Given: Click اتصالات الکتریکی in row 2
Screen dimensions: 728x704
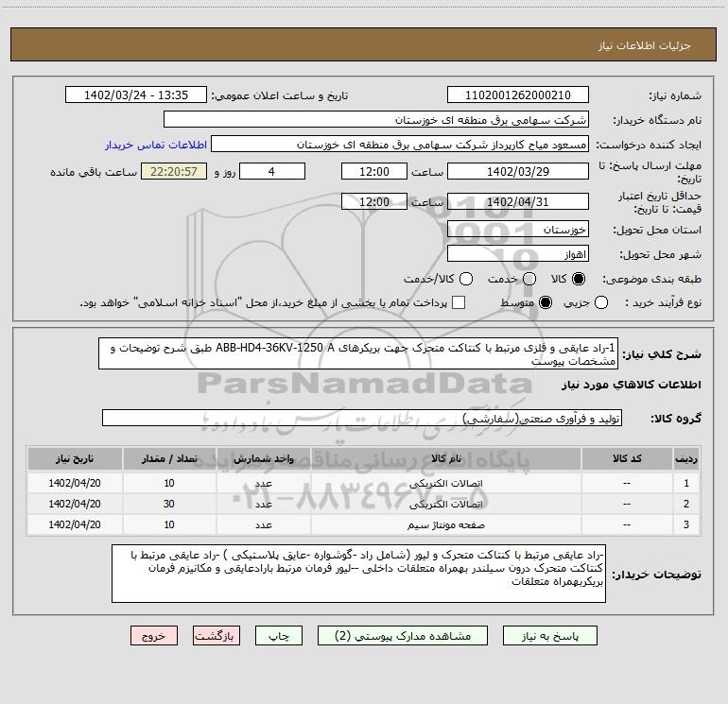Looking at the screenshot, I should tap(445, 505).
